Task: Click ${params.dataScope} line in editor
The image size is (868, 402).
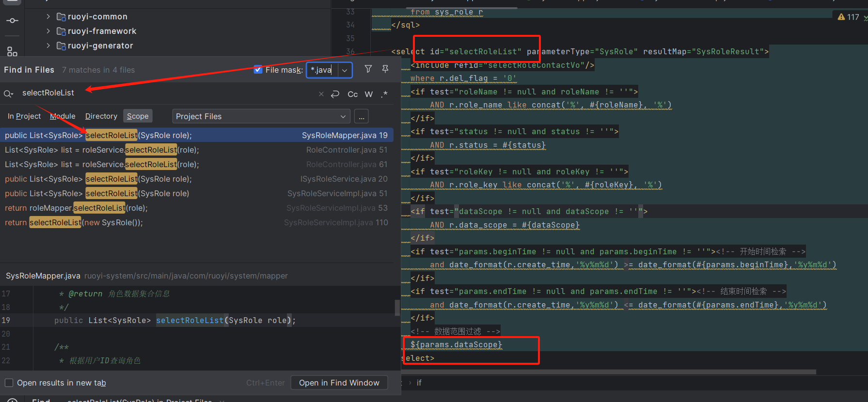Action: coord(456,344)
